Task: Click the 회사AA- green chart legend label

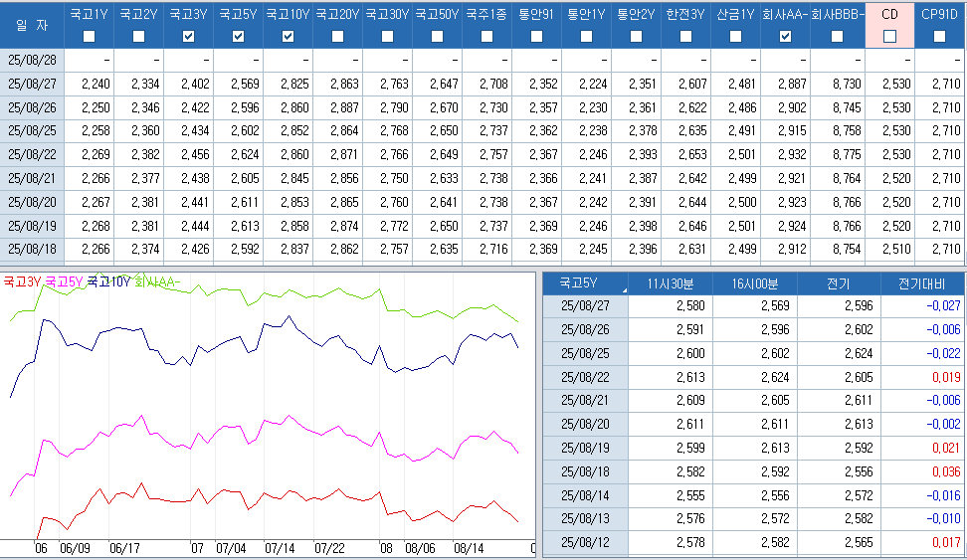Action: (x=157, y=281)
